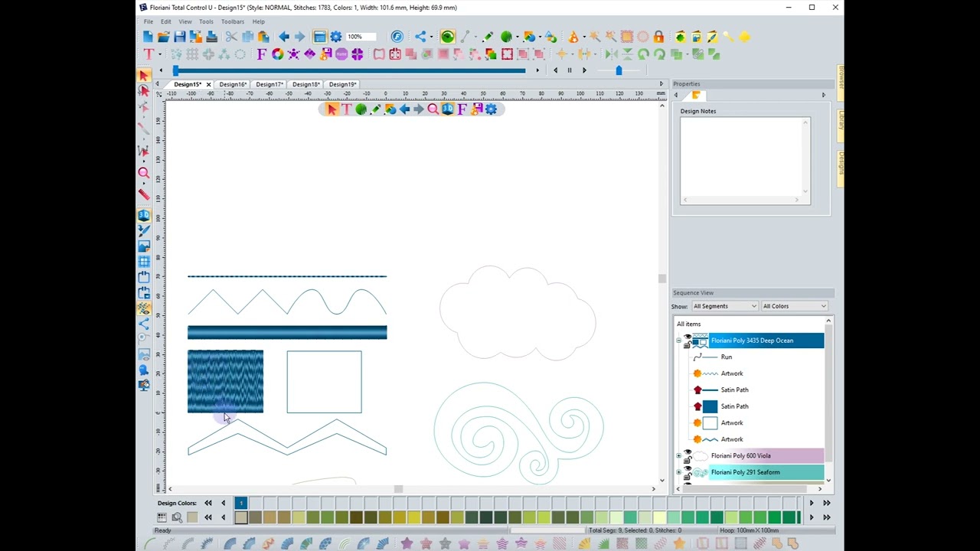Open the Text tool dropdown arrow
Screen dimensions: 980x551
click(160, 54)
